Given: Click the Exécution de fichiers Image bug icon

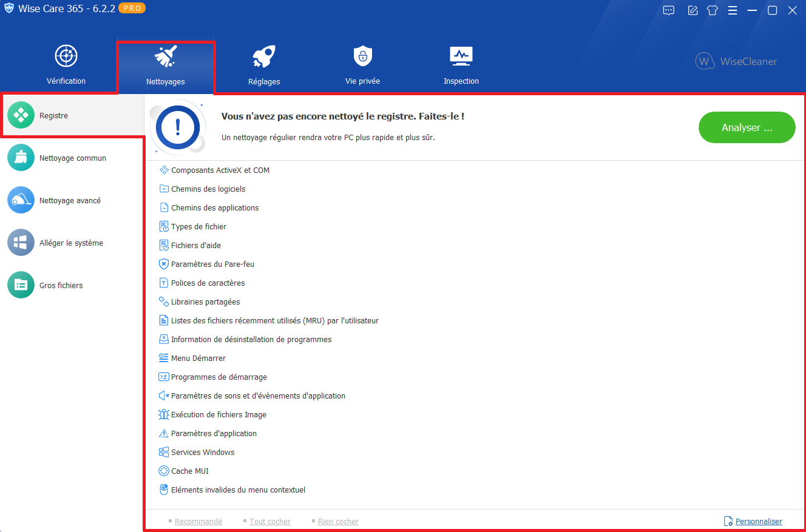Looking at the screenshot, I should click(x=163, y=414).
